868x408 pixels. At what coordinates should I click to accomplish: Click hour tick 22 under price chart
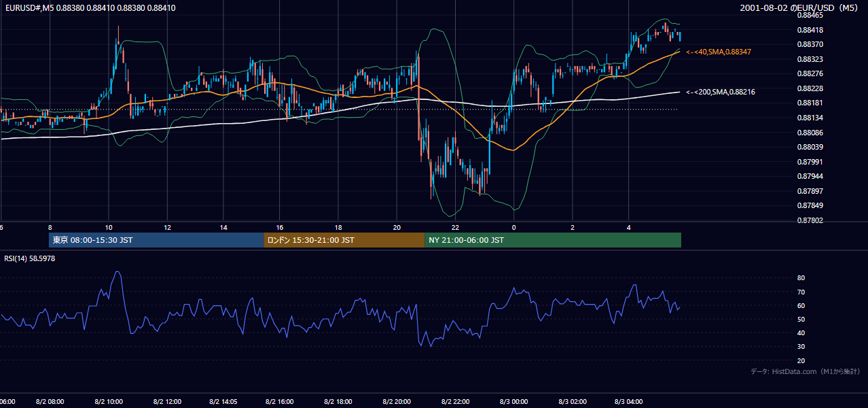455,228
